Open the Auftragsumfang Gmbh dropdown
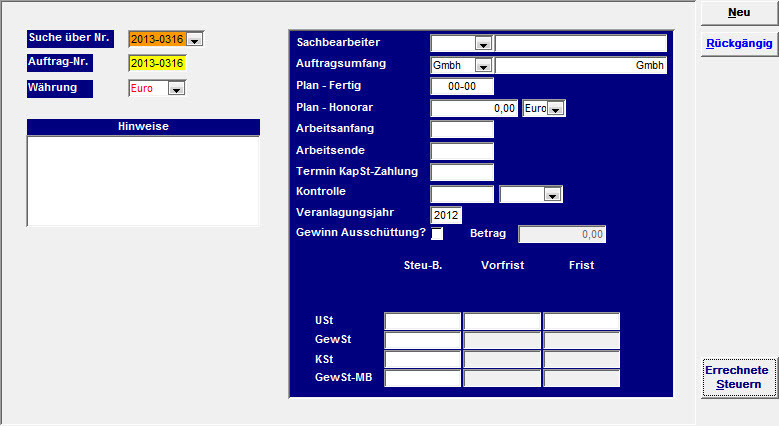The image size is (779, 426). pyautogui.click(x=483, y=66)
